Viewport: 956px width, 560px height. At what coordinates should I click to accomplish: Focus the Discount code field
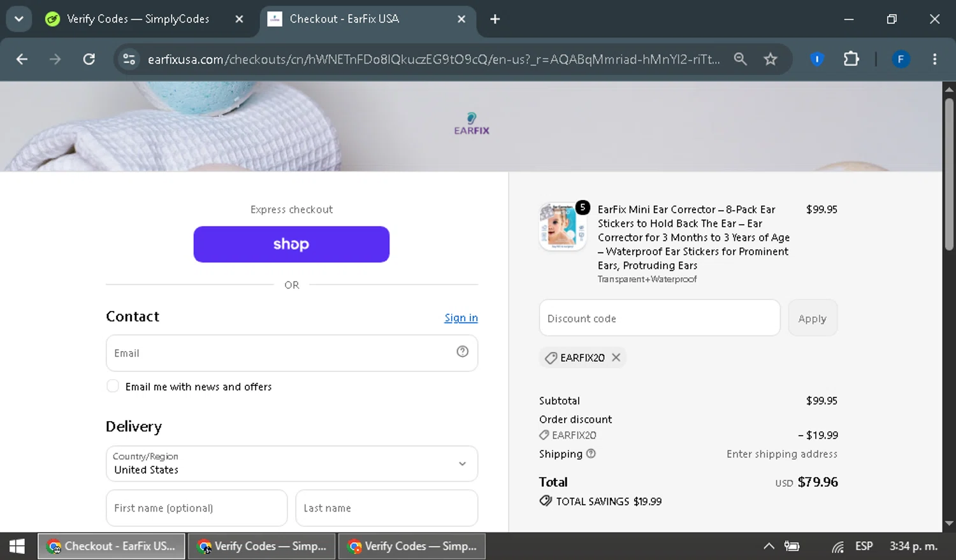(660, 318)
